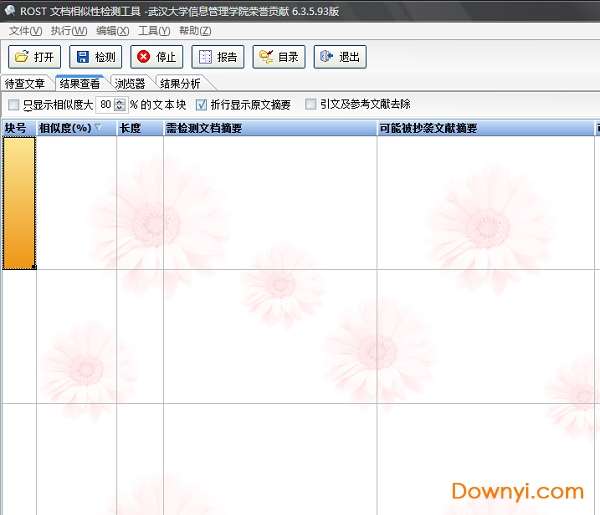This screenshot has width=600, height=515.
Task: Toggle 引文及参考文献去除 checkbox
Action: coord(311,104)
